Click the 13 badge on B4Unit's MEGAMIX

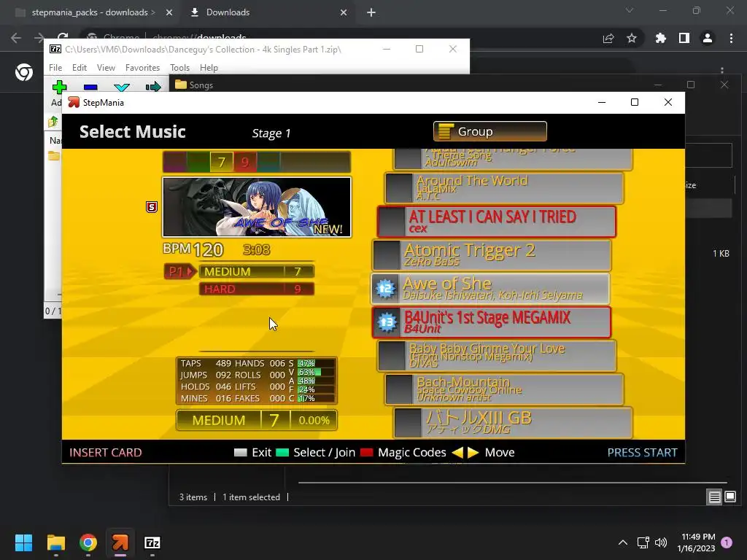[387, 322]
